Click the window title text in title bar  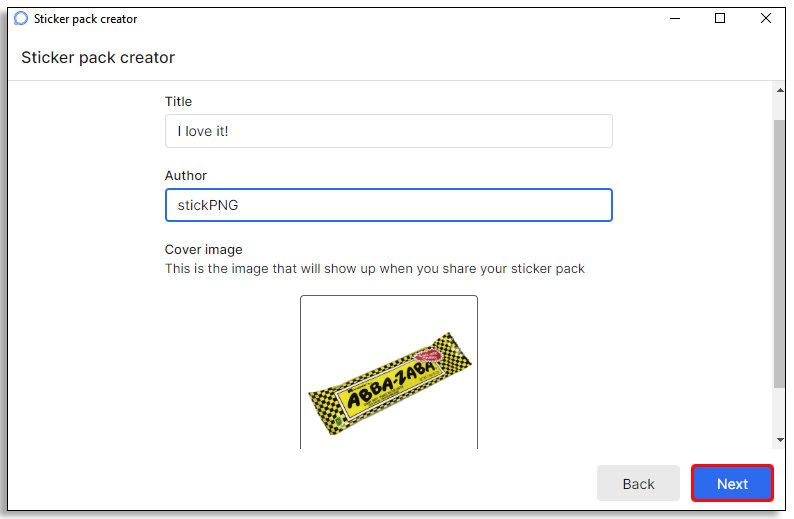pyautogui.click(x=86, y=19)
